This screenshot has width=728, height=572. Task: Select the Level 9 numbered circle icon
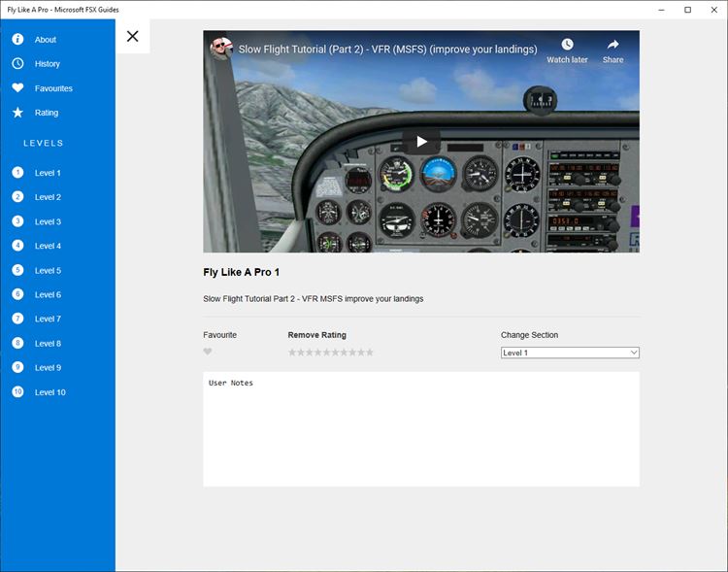[17, 367]
